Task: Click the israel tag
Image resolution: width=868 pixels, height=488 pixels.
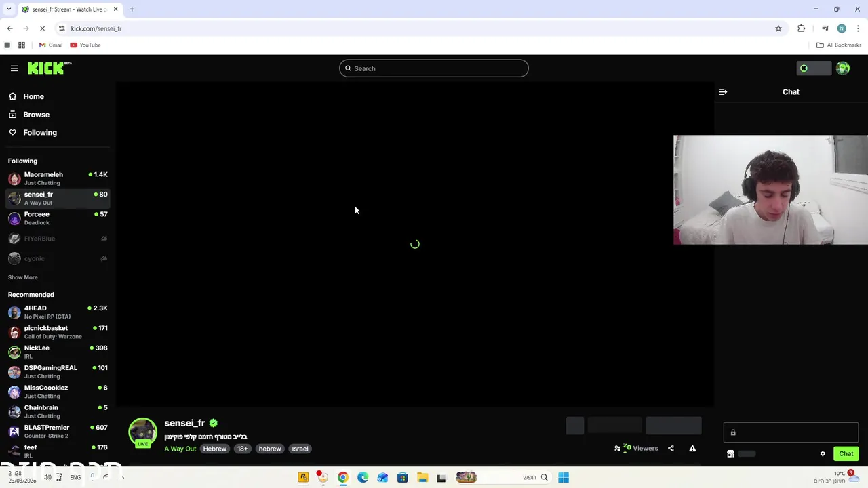Action: (x=300, y=449)
